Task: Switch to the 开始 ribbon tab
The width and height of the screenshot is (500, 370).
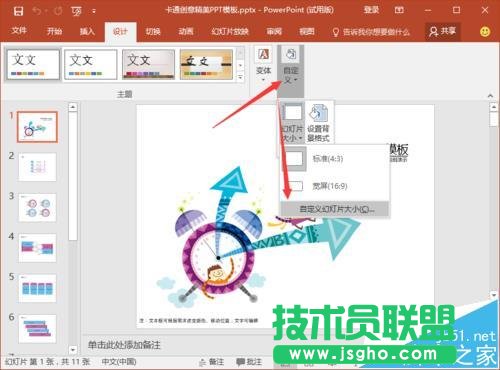Action: (x=54, y=31)
